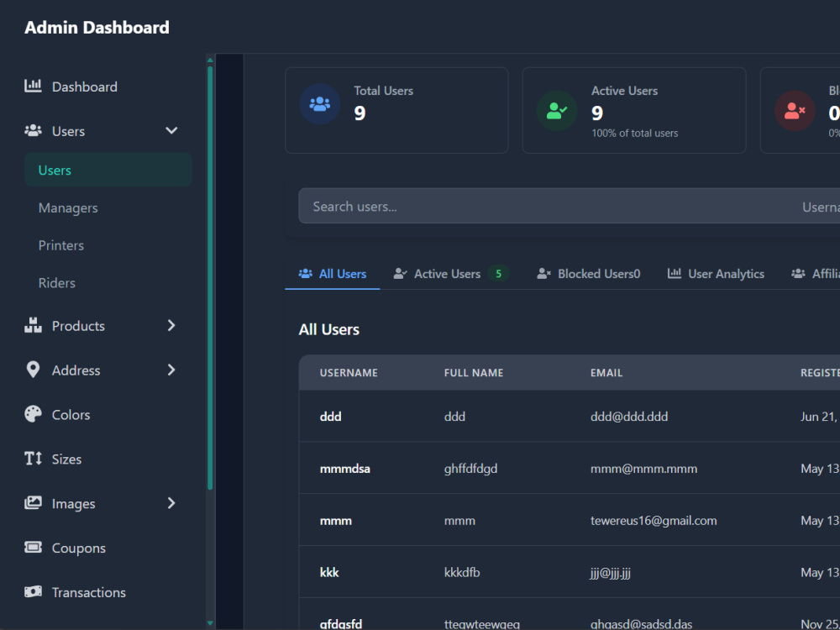This screenshot has width=840, height=630.
Task: Click the USERNAME column header
Action: coord(349,373)
